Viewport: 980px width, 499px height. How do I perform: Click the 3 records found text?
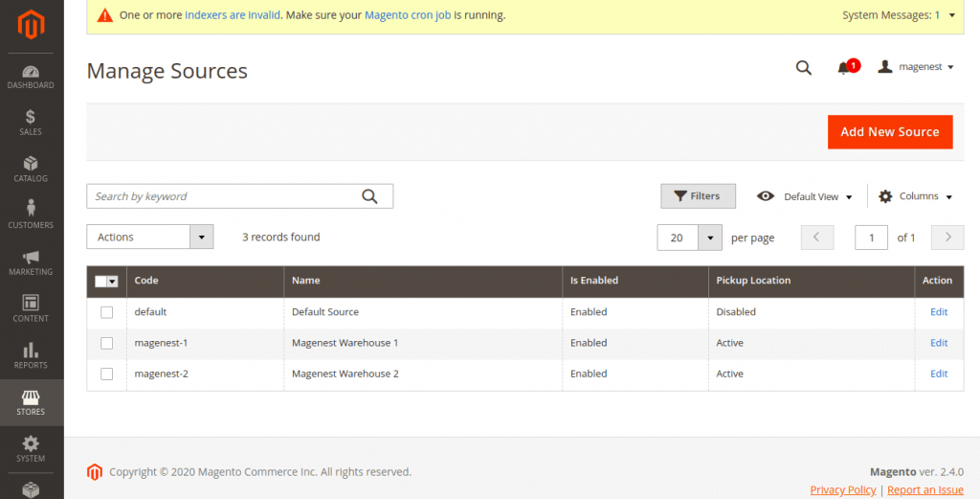coord(281,237)
